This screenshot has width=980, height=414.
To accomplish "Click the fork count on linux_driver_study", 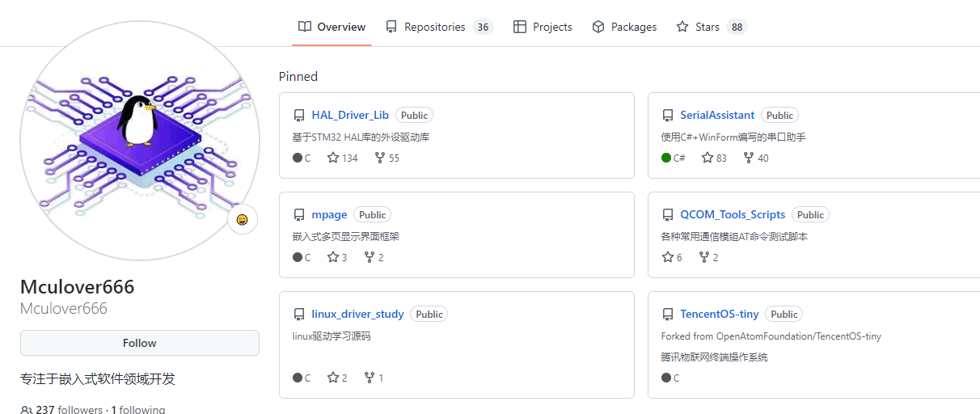I will pos(374,378).
